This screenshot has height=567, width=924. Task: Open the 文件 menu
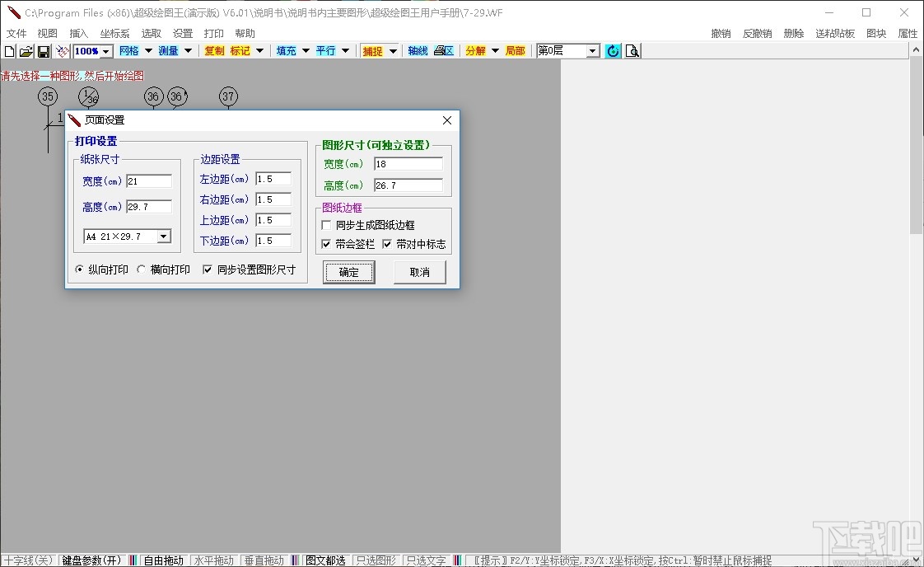tap(16, 34)
